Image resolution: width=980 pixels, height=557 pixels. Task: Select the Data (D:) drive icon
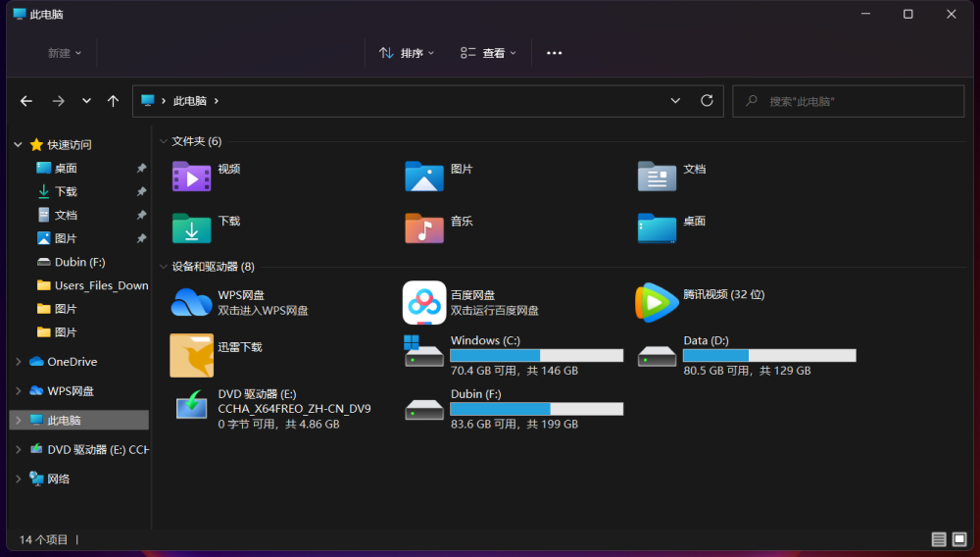pyautogui.click(x=657, y=356)
